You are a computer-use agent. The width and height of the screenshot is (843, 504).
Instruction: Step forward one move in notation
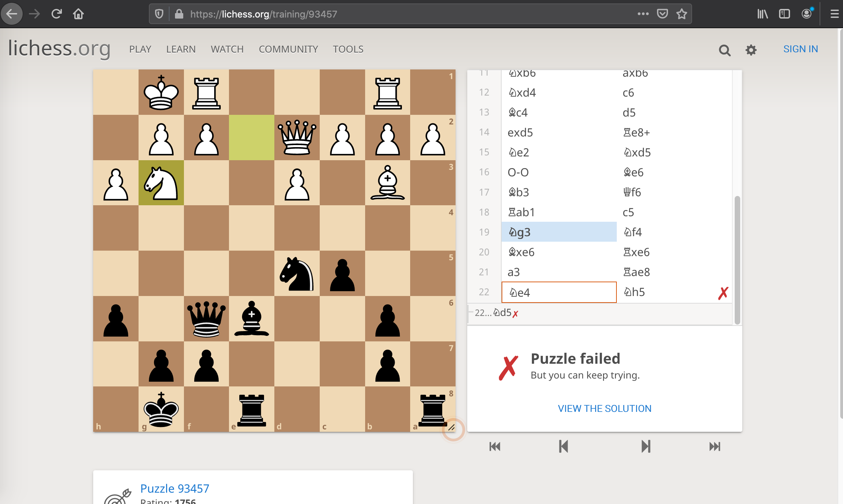pyautogui.click(x=645, y=446)
